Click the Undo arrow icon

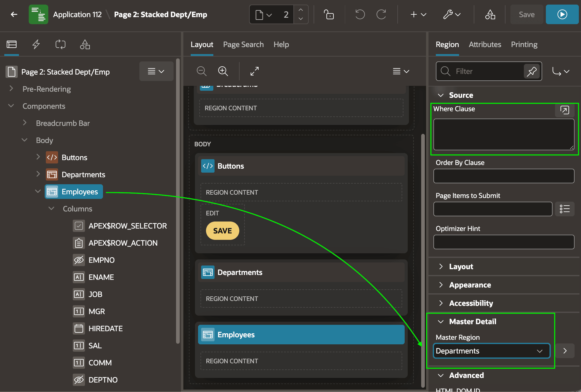coord(360,14)
